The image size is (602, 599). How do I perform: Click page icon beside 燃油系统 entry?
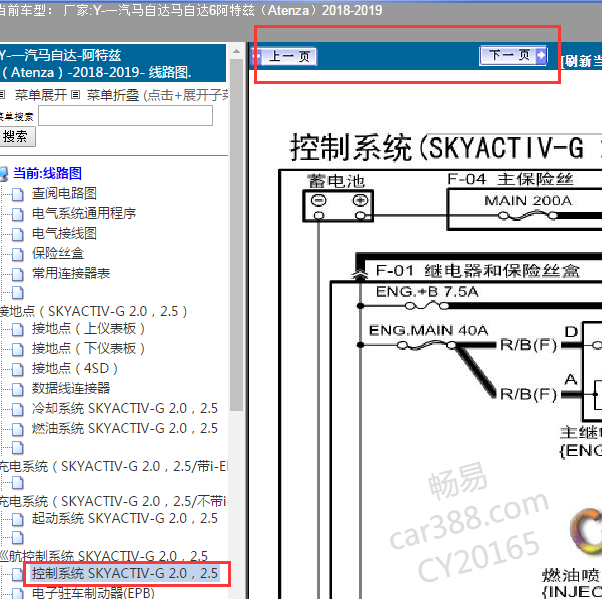17,430
